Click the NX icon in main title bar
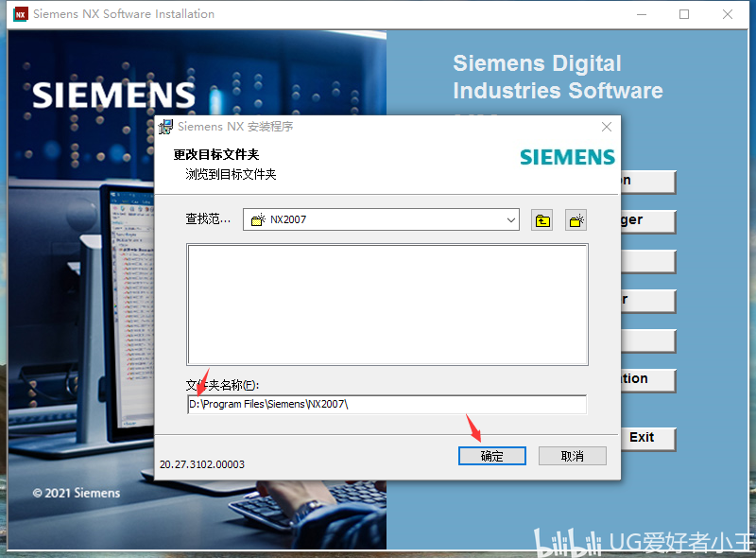The width and height of the screenshot is (756, 558). point(20,14)
